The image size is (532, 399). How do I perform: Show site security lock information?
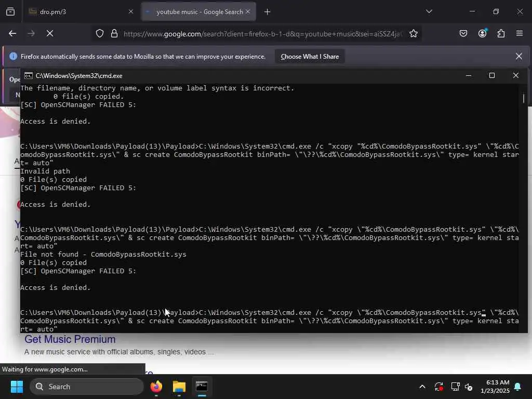pos(114,34)
